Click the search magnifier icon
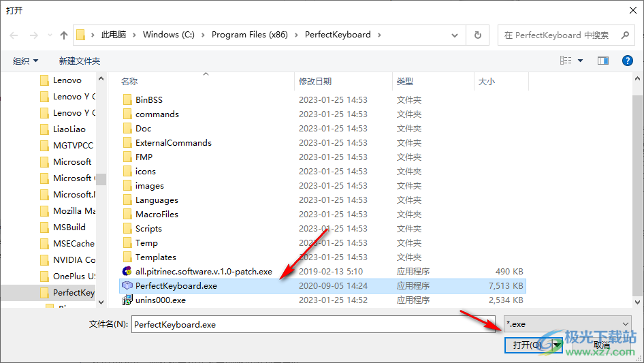 [x=625, y=35]
